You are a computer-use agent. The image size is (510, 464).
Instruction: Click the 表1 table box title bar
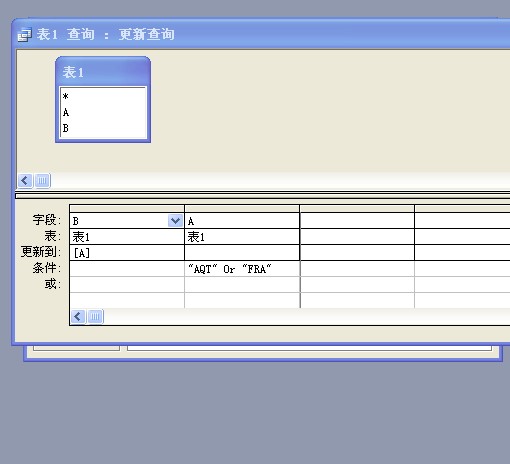(103, 72)
